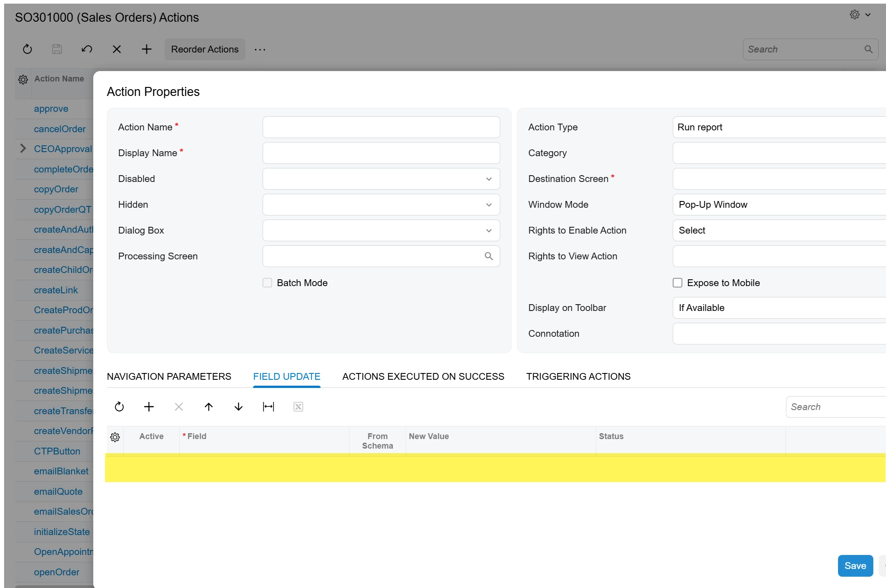Image resolution: width=886 pixels, height=588 pixels.
Task: Check the Expose to Mobile option
Action: (x=677, y=283)
